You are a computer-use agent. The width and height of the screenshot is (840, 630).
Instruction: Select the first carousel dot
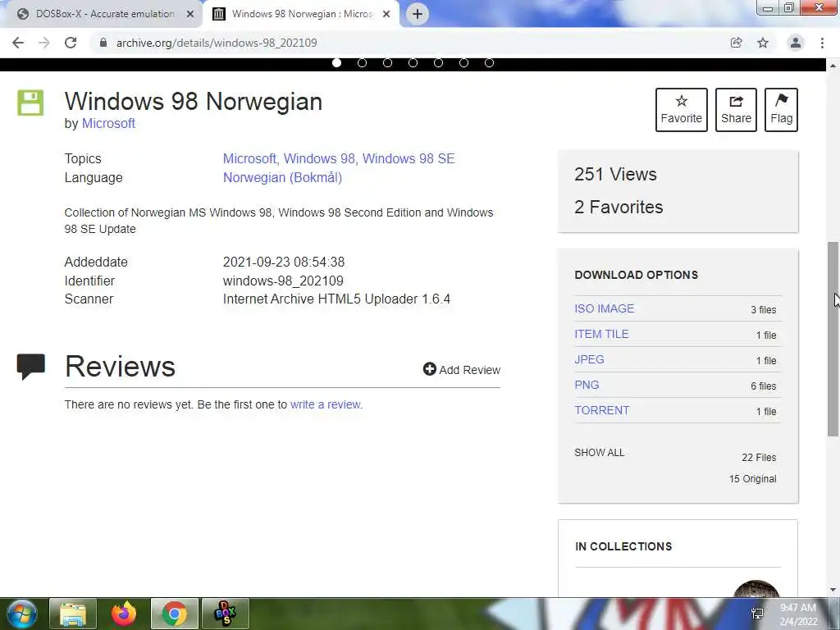(x=336, y=62)
